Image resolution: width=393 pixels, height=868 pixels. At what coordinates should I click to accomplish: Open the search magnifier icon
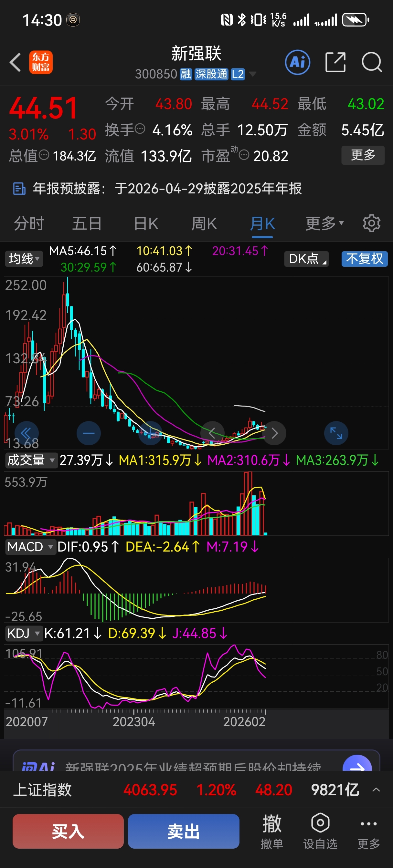click(372, 62)
